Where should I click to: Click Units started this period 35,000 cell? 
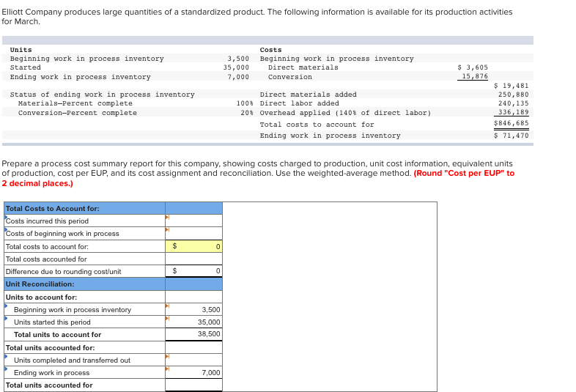[x=193, y=322]
